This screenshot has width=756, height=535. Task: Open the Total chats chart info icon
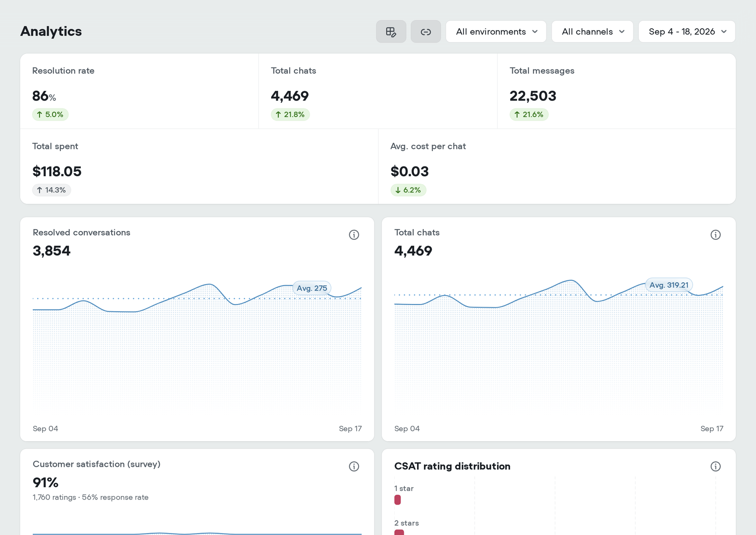click(x=715, y=235)
